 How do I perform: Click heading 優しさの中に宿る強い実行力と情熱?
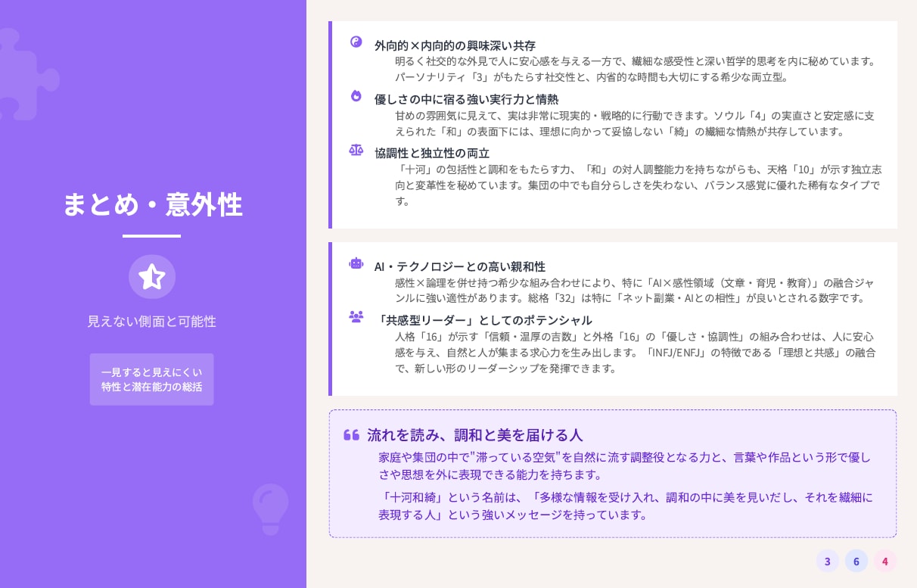pyautogui.click(x=466, y=99)
